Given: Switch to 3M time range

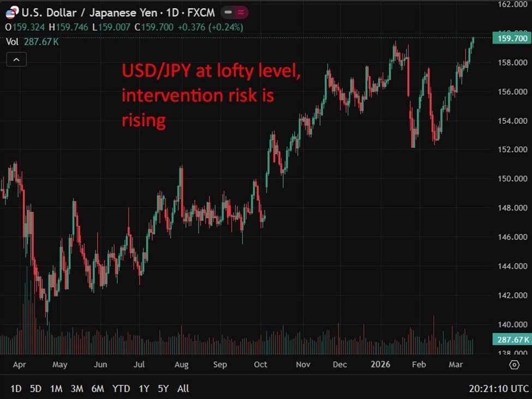Looking at the screenshot, I should coord(77,389).
